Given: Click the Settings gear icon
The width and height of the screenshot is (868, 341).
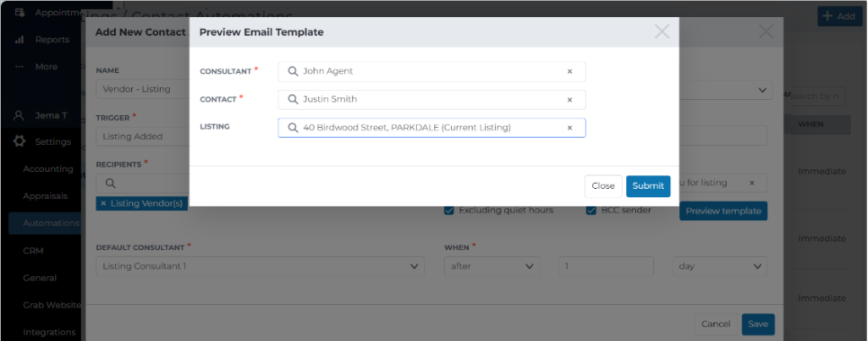Looking at the screenshot, I should 20,142.
